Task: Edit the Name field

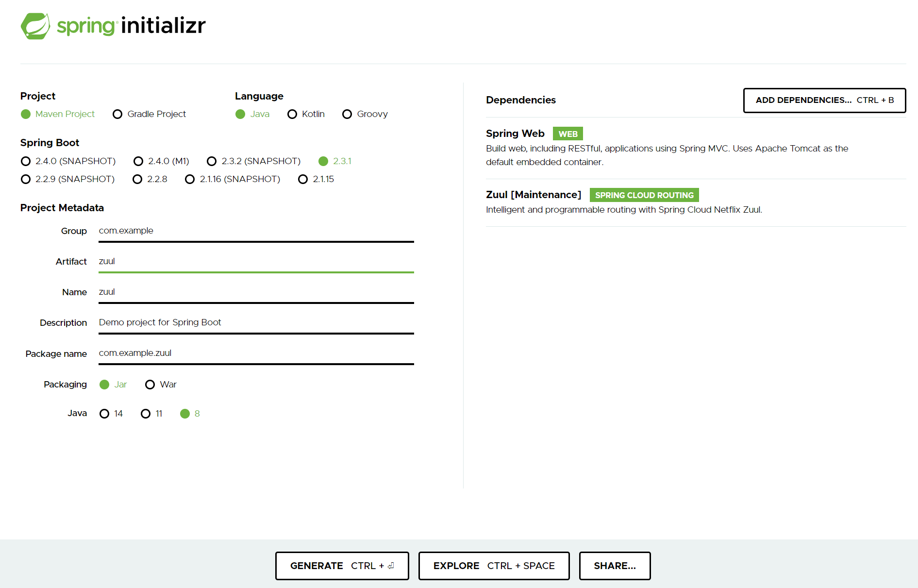Action: [x=256, y=292]
